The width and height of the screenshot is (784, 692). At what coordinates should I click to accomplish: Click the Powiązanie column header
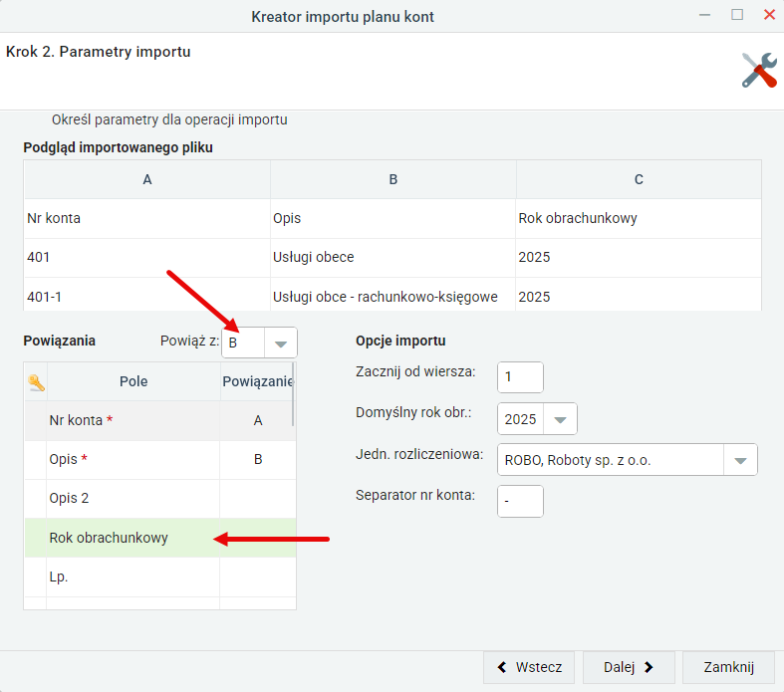257,381
